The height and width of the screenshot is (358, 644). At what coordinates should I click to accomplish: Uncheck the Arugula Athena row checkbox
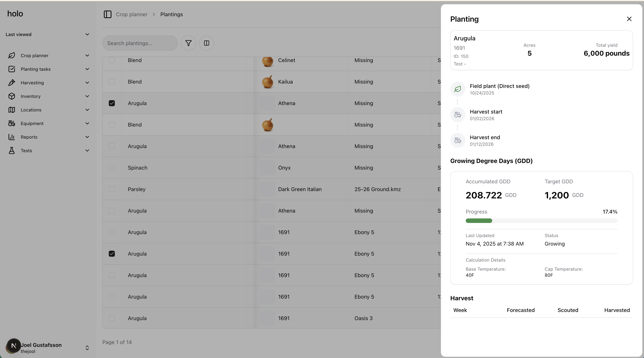click(x=112, y=103)
